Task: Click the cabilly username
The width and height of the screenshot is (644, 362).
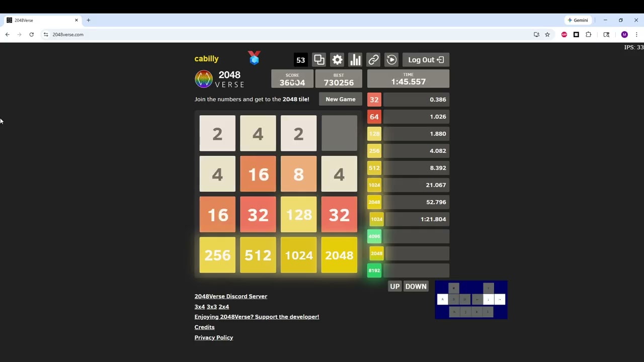Action: (207, 59)
